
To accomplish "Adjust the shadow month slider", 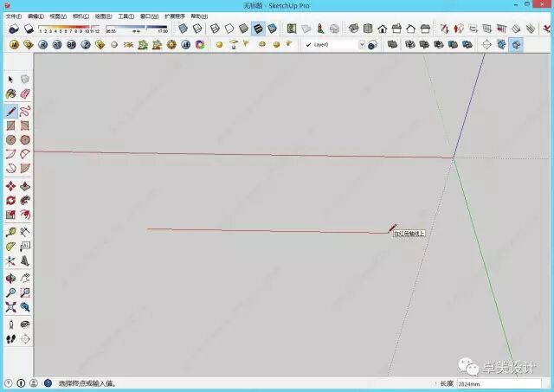I will coord(68,29).
